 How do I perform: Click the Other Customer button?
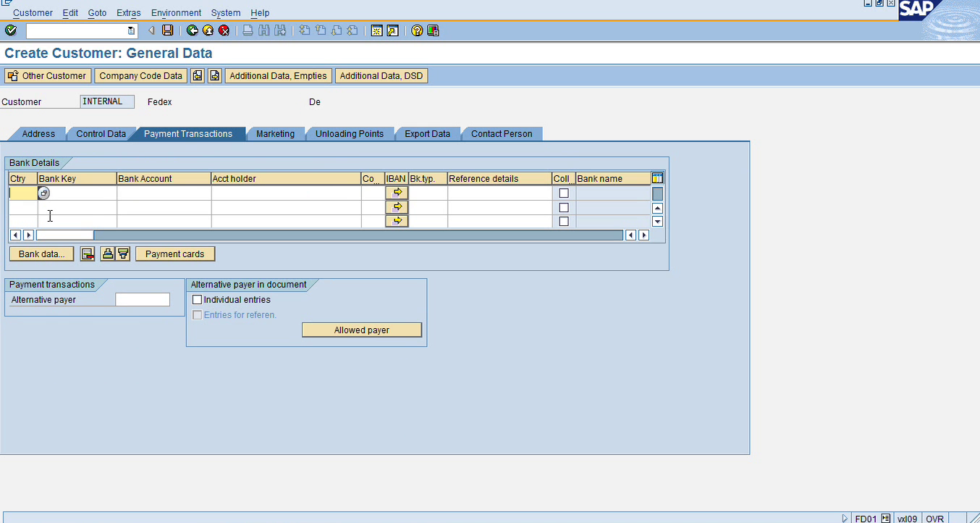48,75
